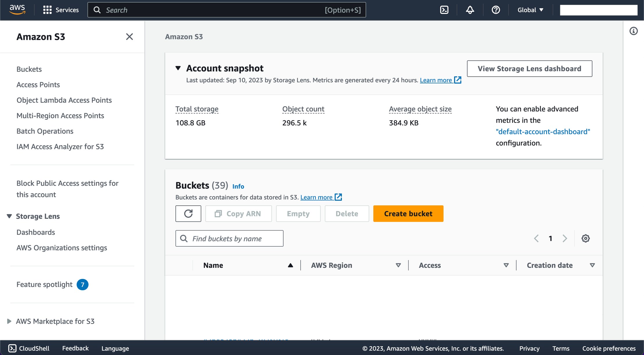Click the Delete button
The width and height of the screenshot is (644, 355).
tap(347, 214)
